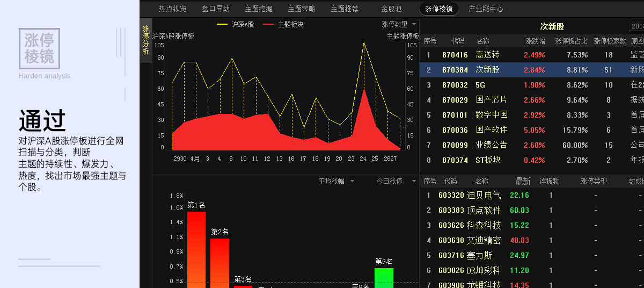Viewport: 644px width, 288px height.
Task: Click the green 第9名 bar
Action: [x=384, y=277]
